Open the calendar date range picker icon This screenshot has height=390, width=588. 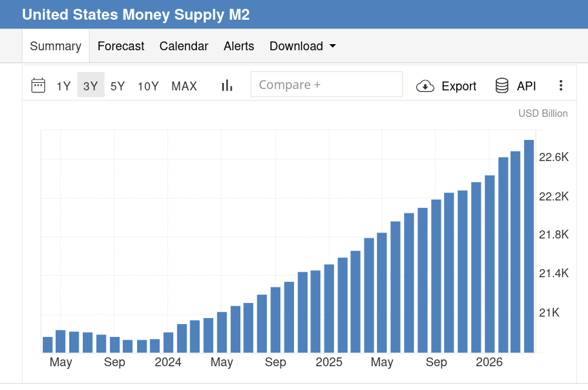click(38, 86)
